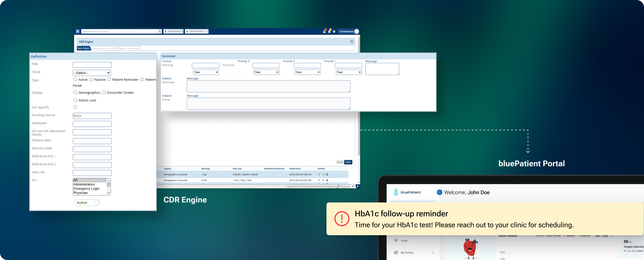
Task: Click the My Facility building icon
Action: (396, 252)
